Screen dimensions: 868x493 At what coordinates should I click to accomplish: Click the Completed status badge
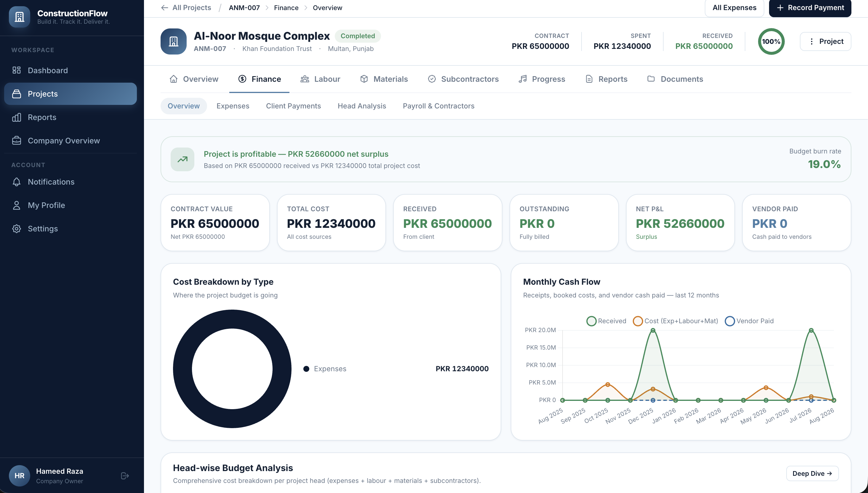[358, 36]
